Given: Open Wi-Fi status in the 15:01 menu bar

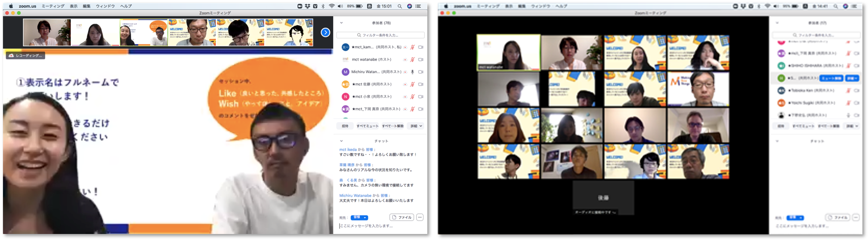Looking at the screenshot, I should pos(331,6).
